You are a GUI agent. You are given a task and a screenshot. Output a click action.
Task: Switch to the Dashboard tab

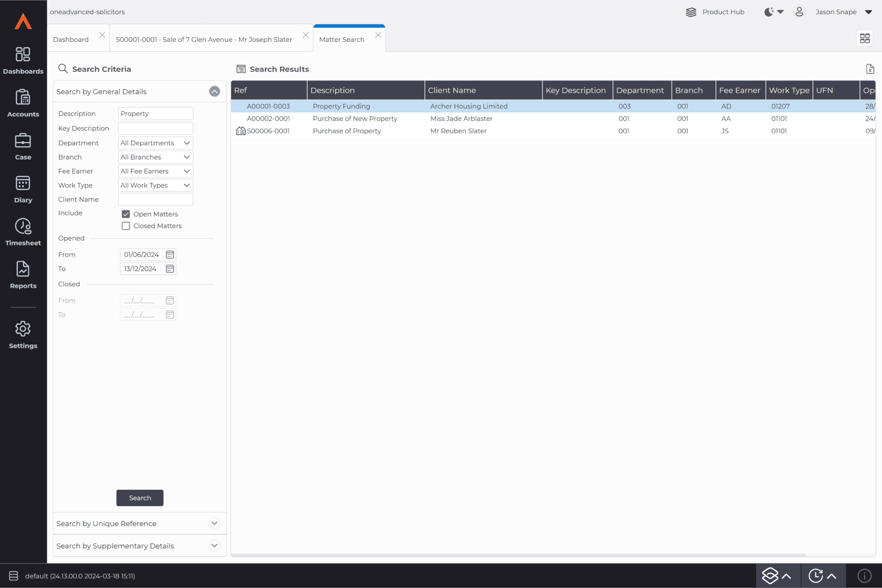(71, 40)
